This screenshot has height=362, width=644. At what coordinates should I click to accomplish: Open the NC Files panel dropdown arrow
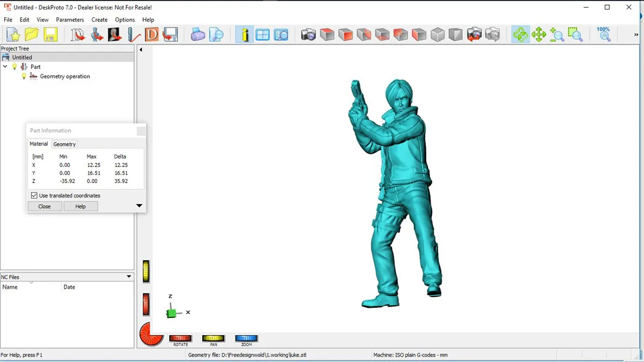[129, 277]
